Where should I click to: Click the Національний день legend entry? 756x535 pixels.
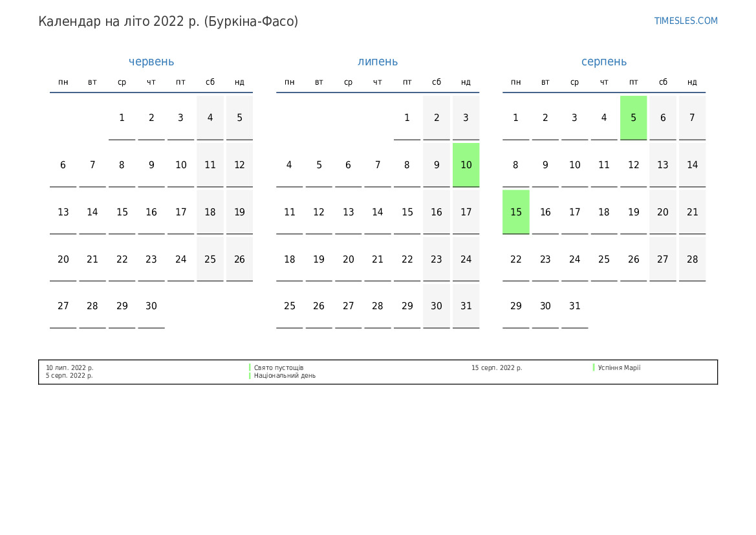point(285,376)
